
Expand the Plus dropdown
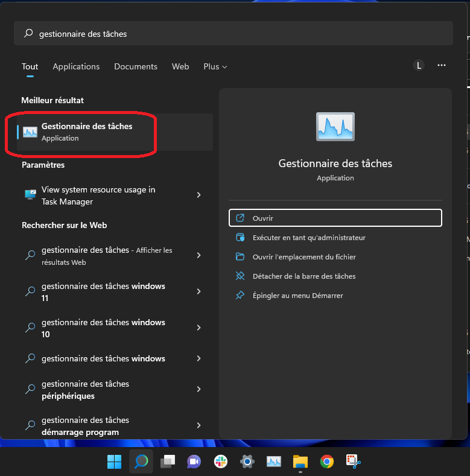point(215,66)
